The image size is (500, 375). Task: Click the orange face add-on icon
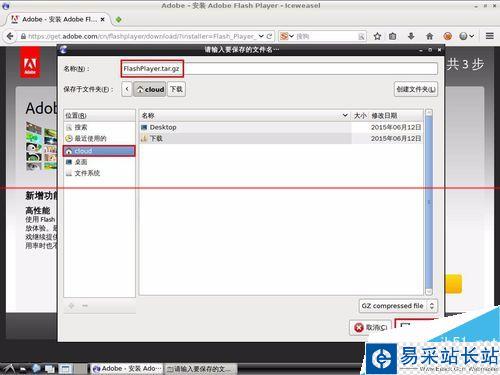click(447, 36)
